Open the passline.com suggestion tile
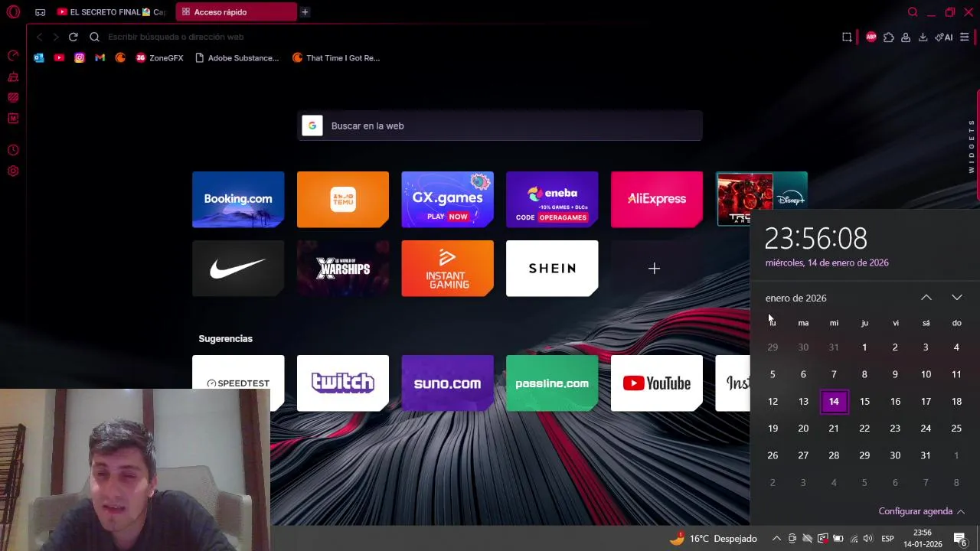 point(552,383)
